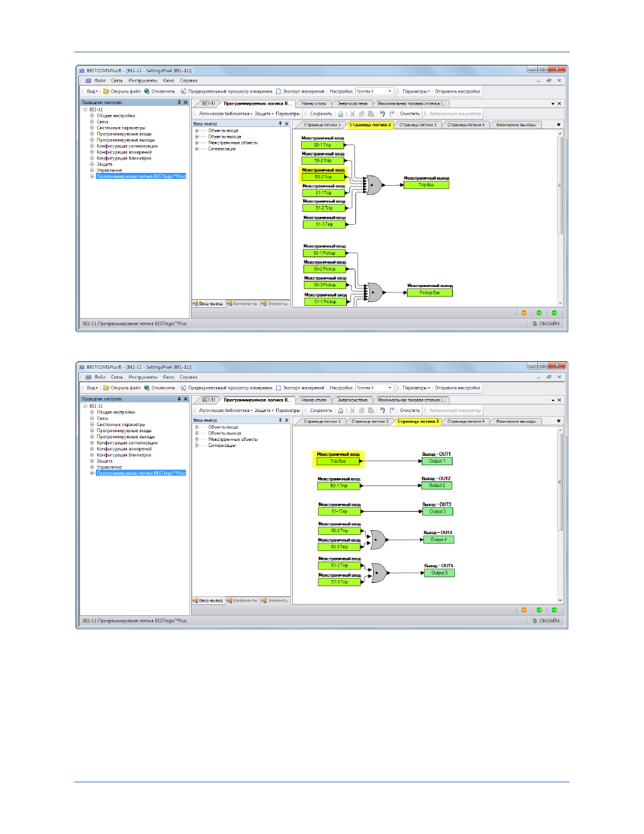Screen dimensions: 644x834
Task: Select Программируемая логика BESTlogicPlus tree item in upper window
Action: point(140,176)
